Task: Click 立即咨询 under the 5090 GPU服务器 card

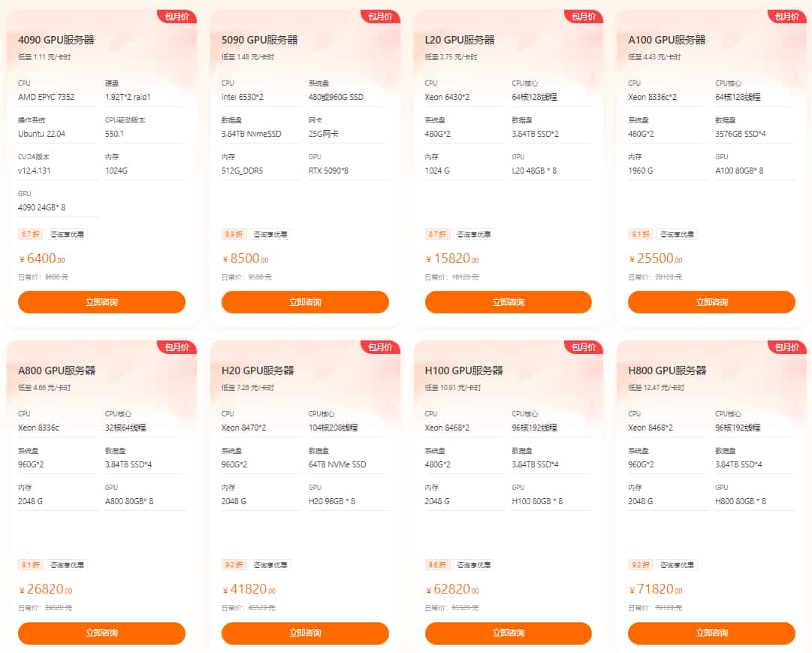Action: [x=305, y=302]
